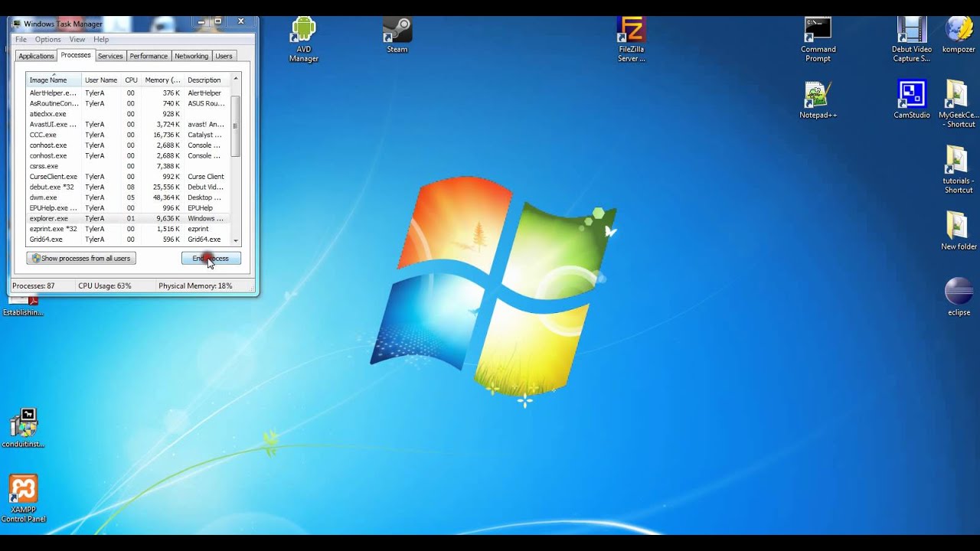This screenshot has height=551, width=980.
Task: Select the conduitinst... installer icon
Action: click(23, 428)
